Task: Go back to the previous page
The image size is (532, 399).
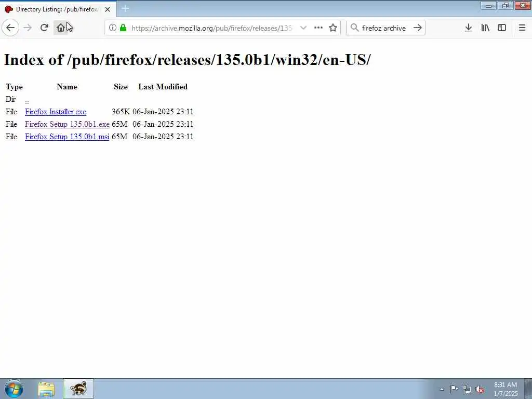Action: pyautogui.click(x=10, y=28)
